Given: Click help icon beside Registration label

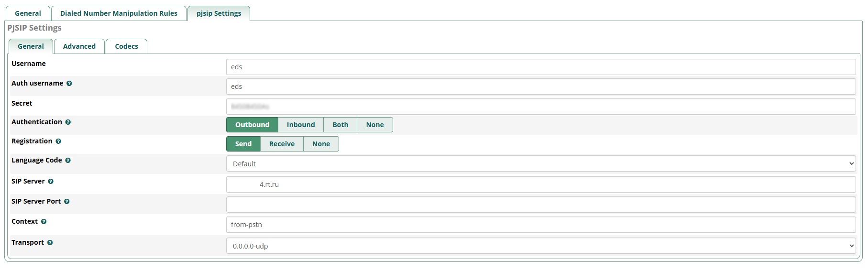Looking at the screenshot, I should (58, 141).
